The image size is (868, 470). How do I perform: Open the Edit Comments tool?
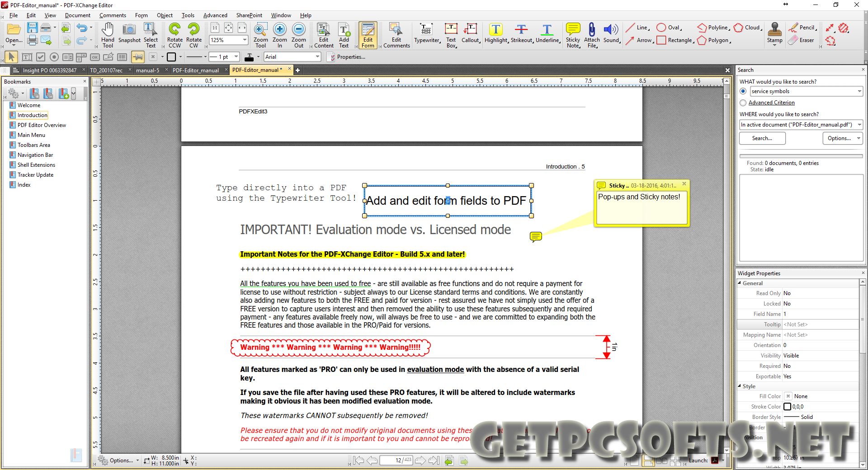(x=396, y=35)
